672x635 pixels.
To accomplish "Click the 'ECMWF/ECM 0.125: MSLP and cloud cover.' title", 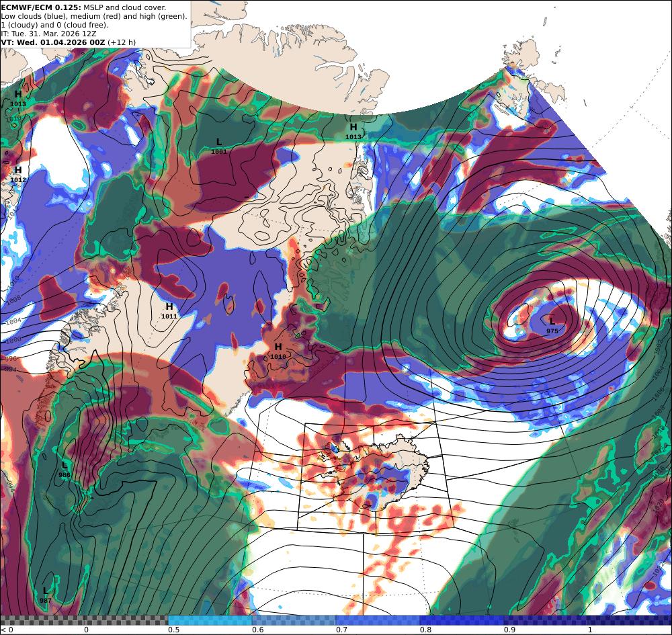I will coord(83,7).
